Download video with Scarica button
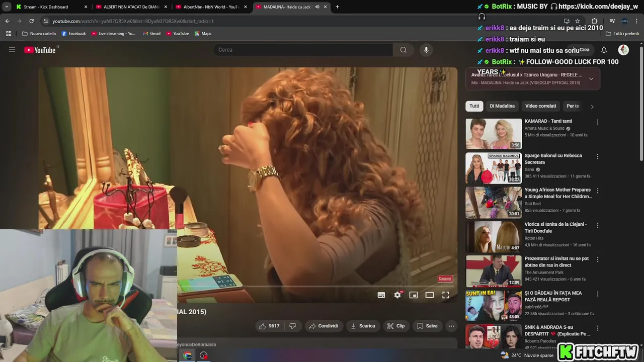644x362 pixels. 363,326
